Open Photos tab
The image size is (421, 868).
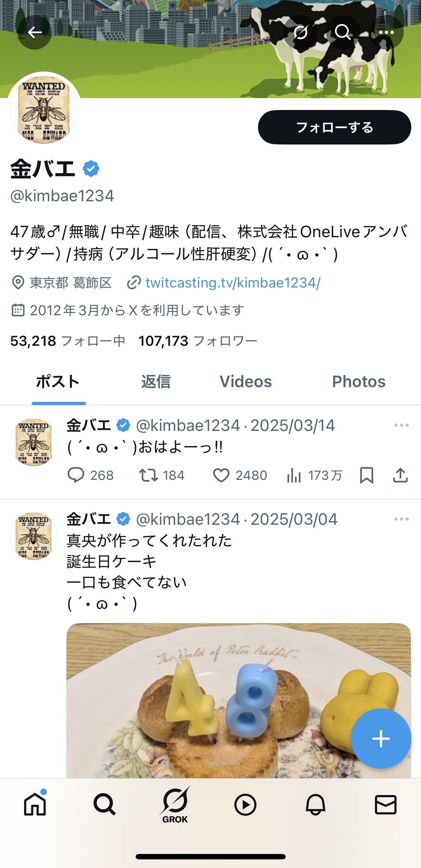[359, 382]
